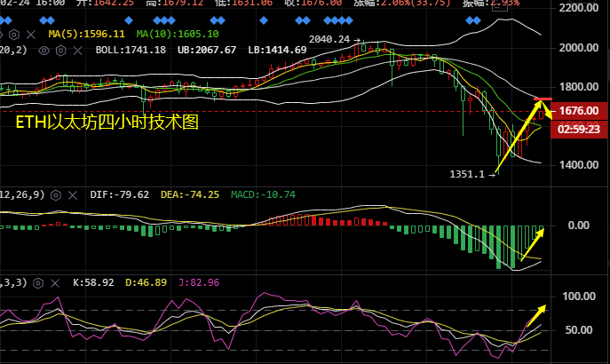The width and height of the screenshot is (610, 364).
Task: Click the D:46.89 value
Action: 146,282
